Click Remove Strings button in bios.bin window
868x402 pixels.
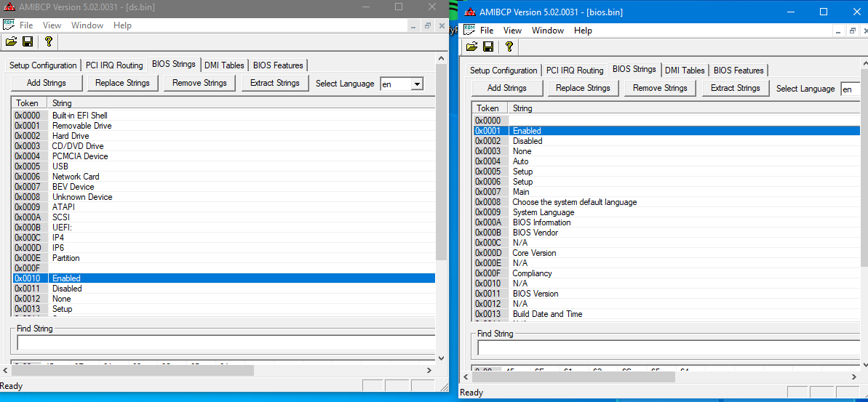click(660, 88)
